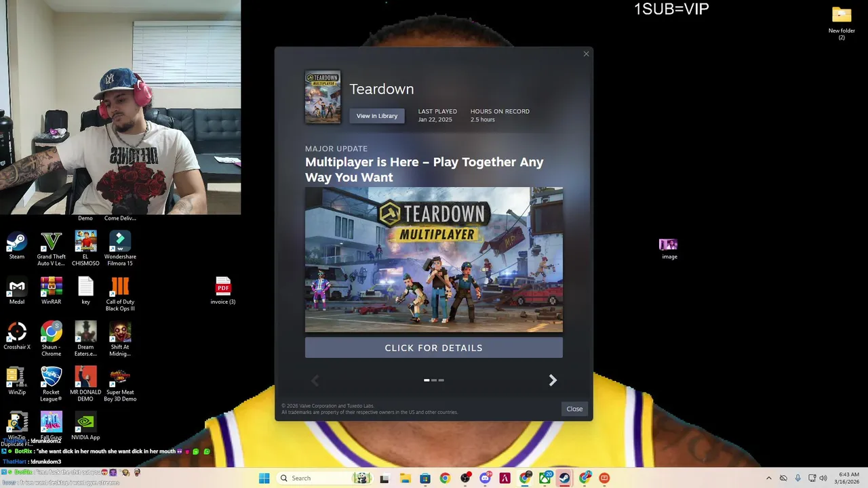Go to next update with right arrow
Viewport: 868px width, 488px height.
553,380
